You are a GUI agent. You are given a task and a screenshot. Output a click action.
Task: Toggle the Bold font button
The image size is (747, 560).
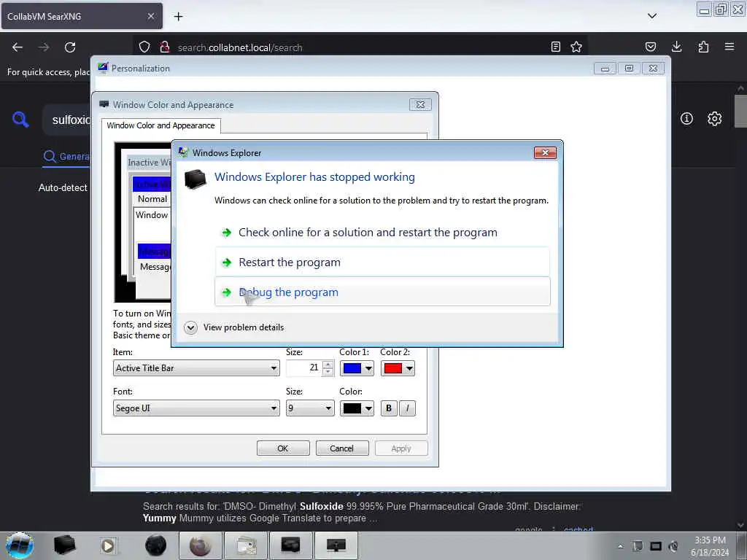(x=389, y=408)
